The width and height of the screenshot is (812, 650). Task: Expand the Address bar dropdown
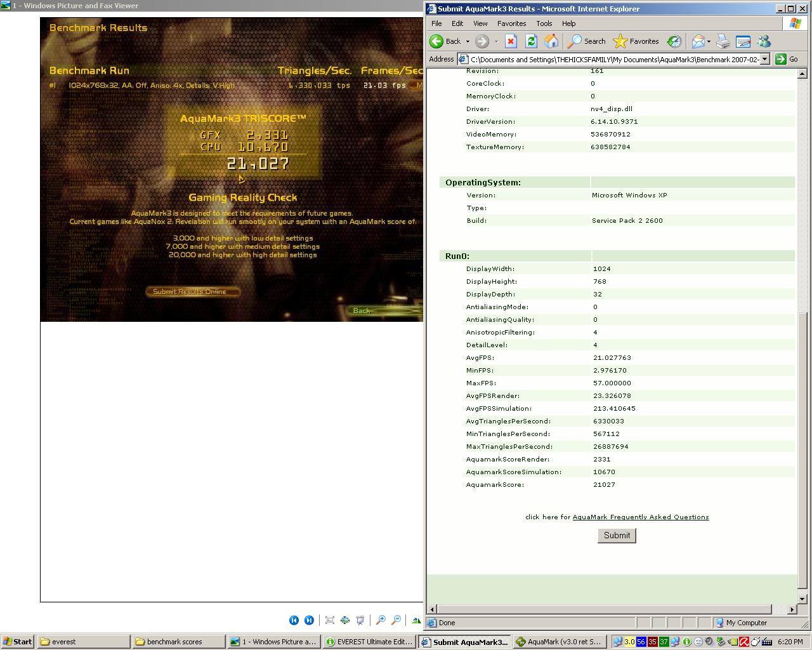click(765, 59)
